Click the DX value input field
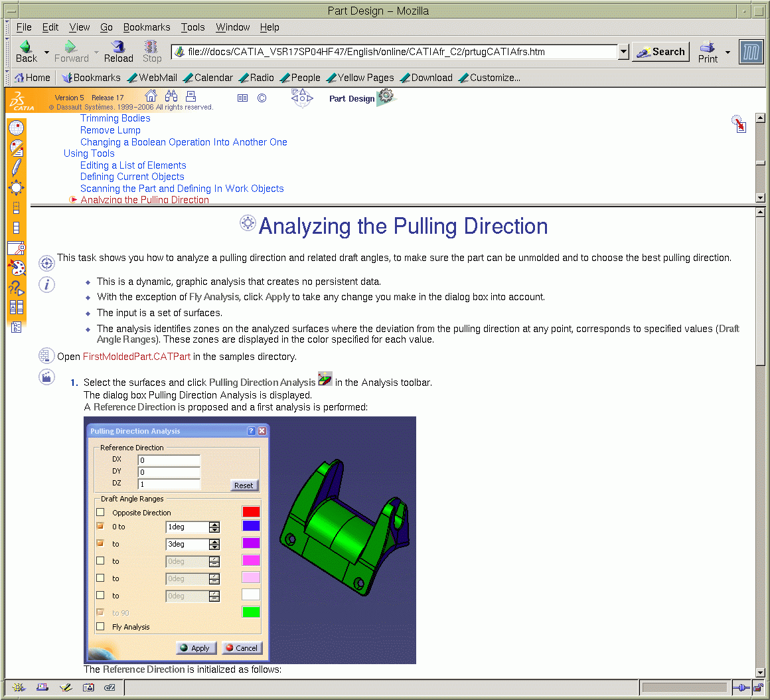The image size is (770, 700). click(169, 460)
